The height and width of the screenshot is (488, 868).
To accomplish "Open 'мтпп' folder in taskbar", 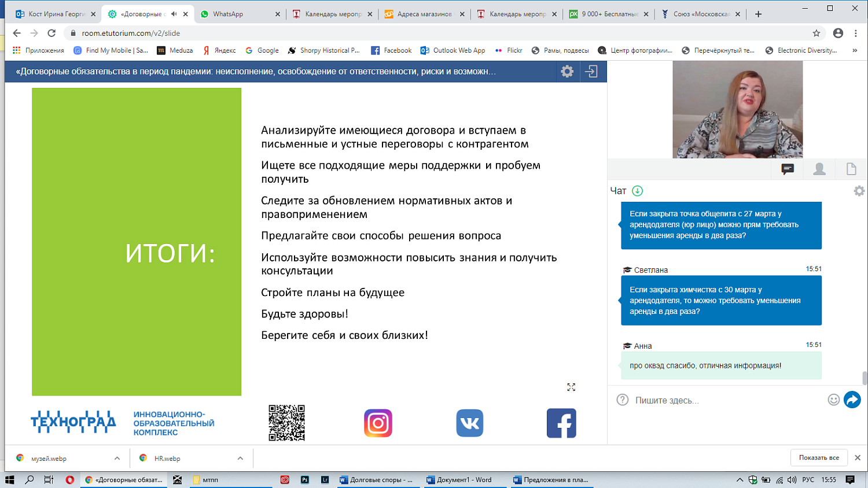I will 231,479.
